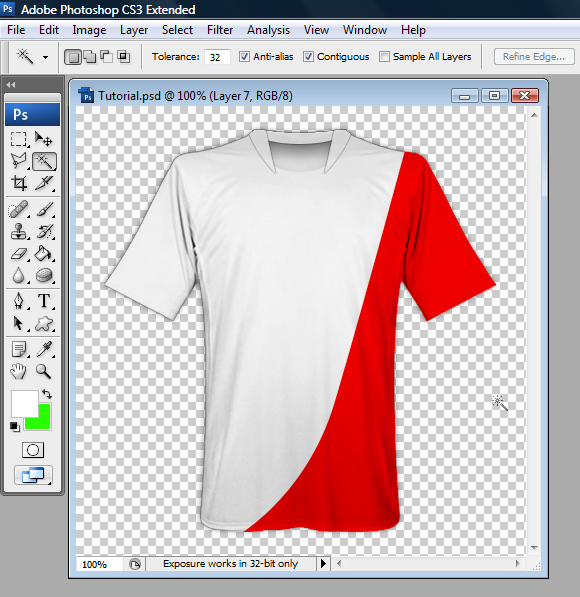Click the Refine Edge button
The width and height of the screenshot is (580, 597).
coord(534,57)
